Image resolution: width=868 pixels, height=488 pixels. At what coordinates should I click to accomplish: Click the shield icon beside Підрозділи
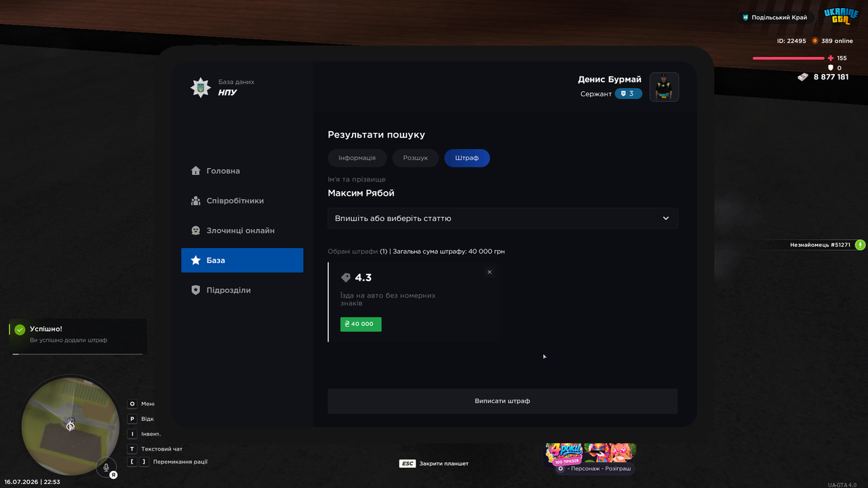(x=196, y=290)
